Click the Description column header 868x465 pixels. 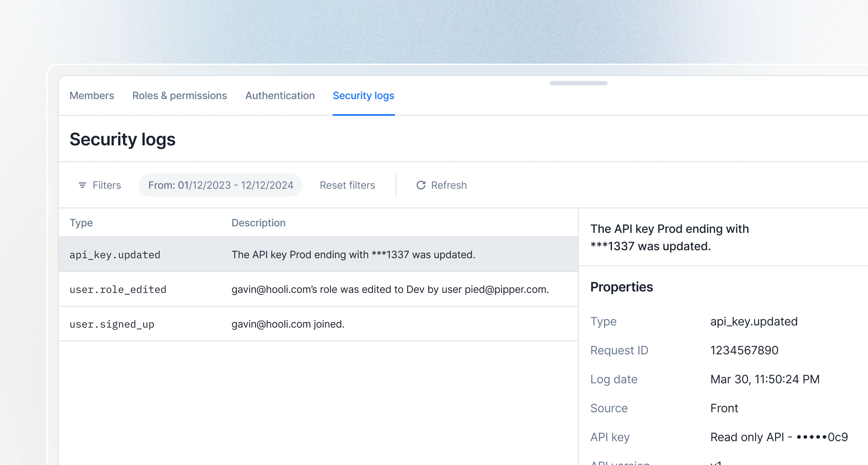258,223
